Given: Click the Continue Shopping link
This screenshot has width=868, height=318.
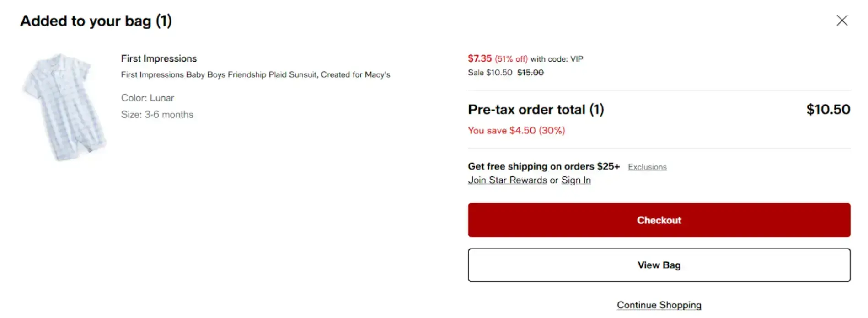Looking at the screenshot, I should 659,305.
